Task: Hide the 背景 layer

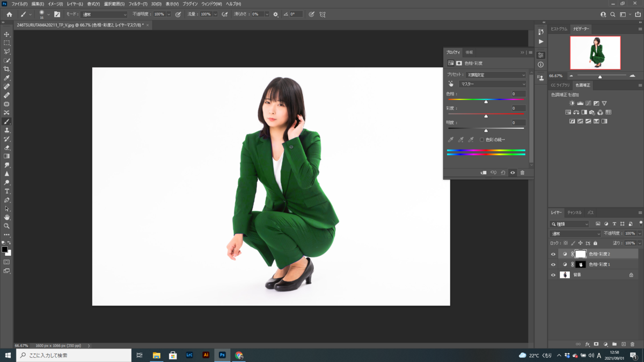Action: click(x=553, y=275)
